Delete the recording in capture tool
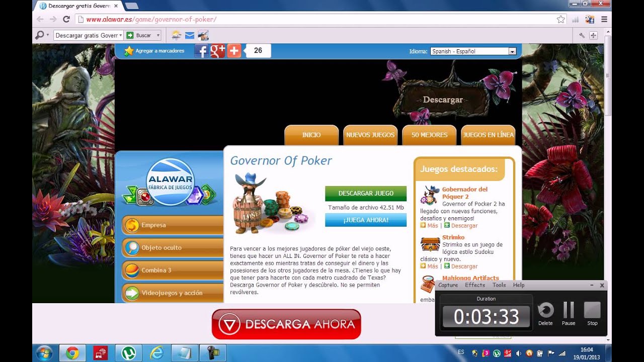Viewport: 644px width, 362px height. pyautogui.click(x=545, y=314)
